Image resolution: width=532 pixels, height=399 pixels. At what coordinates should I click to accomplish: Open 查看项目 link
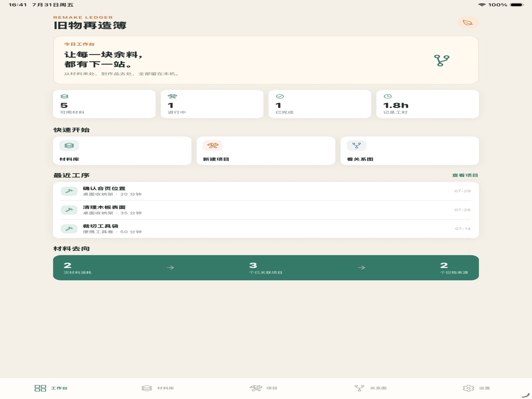click(x=465, y=176)
